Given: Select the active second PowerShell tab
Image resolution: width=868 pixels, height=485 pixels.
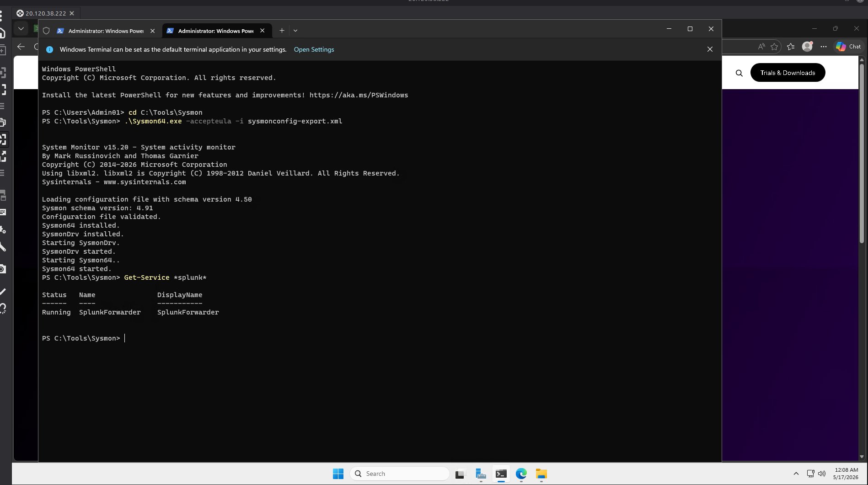Looking at the screenshot, I should 216,31.
